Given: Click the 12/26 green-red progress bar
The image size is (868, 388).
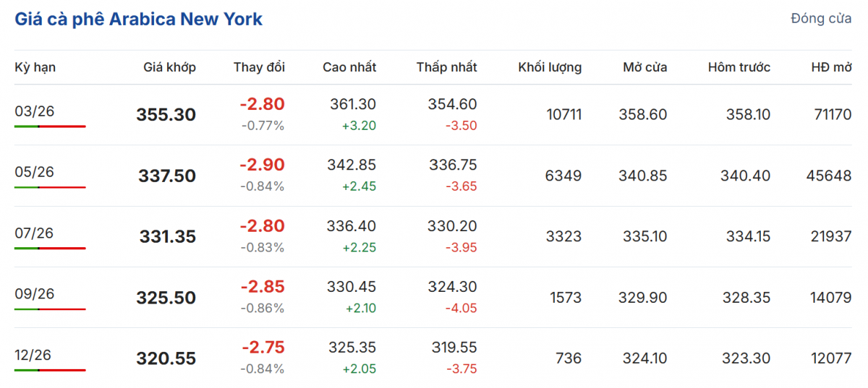Looking at the screenshot, I should tap(50, 370).
